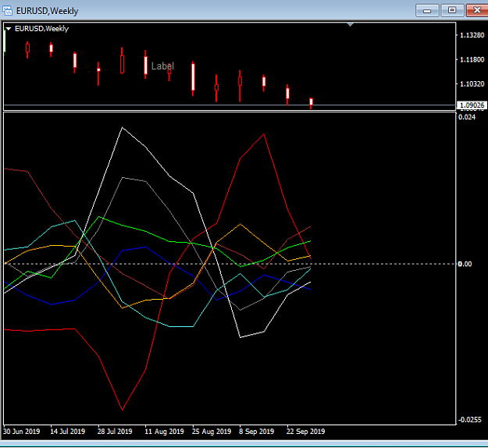Click the -0.0255 indicator scale value
The image size is (488, 448).
click(469, 420)
